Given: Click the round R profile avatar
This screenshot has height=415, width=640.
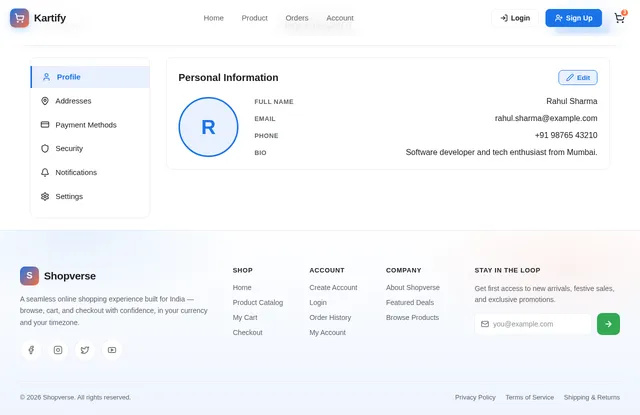Looking at the screenshot, I should [x=208, y=127].
